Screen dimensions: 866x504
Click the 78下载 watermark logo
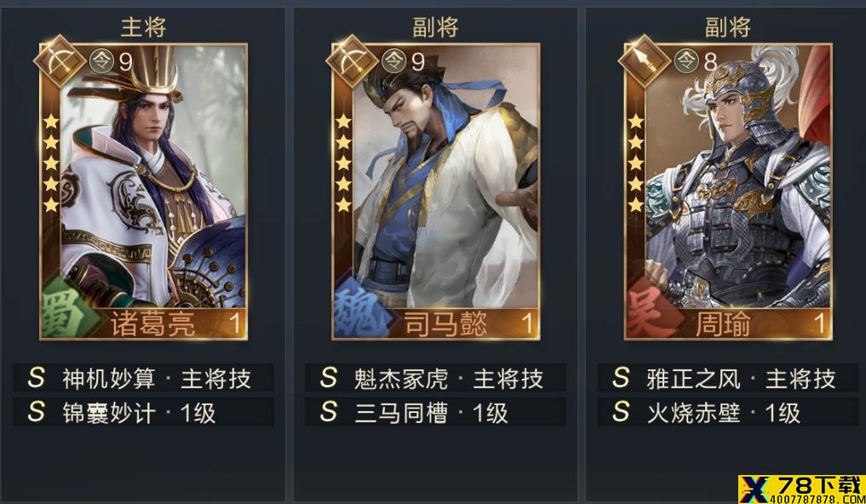801,489
